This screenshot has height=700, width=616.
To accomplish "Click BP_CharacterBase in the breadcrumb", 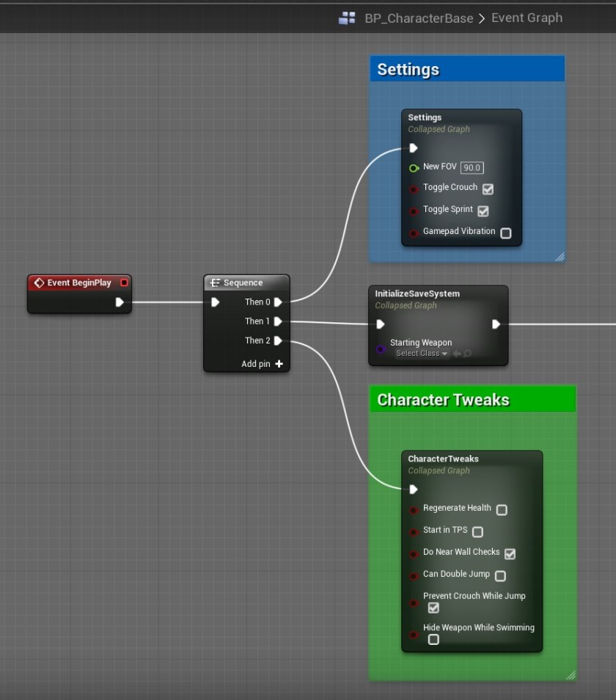I will tap(419, 18).
